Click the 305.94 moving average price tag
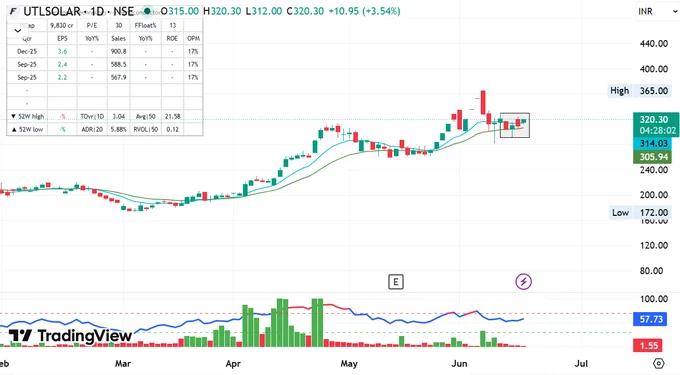This screenshot has height=375, width=680. (653, 157)
